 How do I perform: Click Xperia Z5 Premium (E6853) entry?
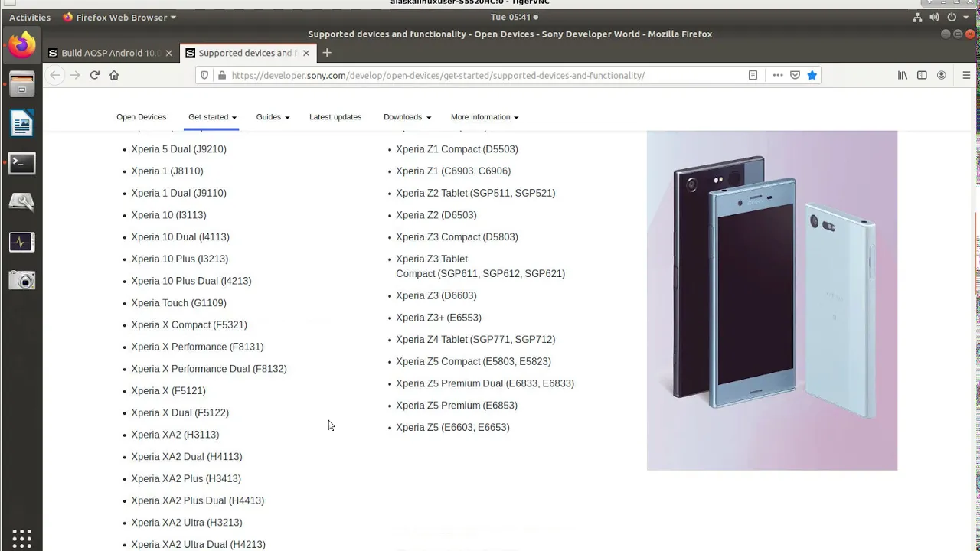pos(456,406)
